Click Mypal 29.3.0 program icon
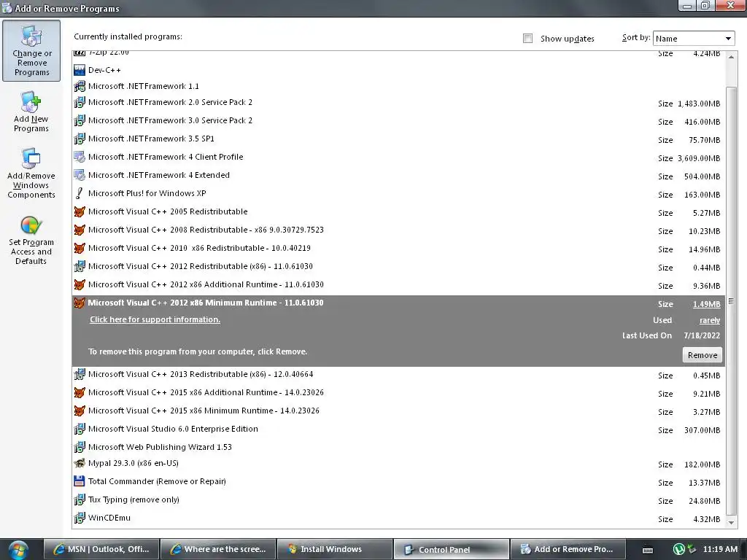Image resolution: width=747 pixels, height=560 pixels. [x=80, y=463]
